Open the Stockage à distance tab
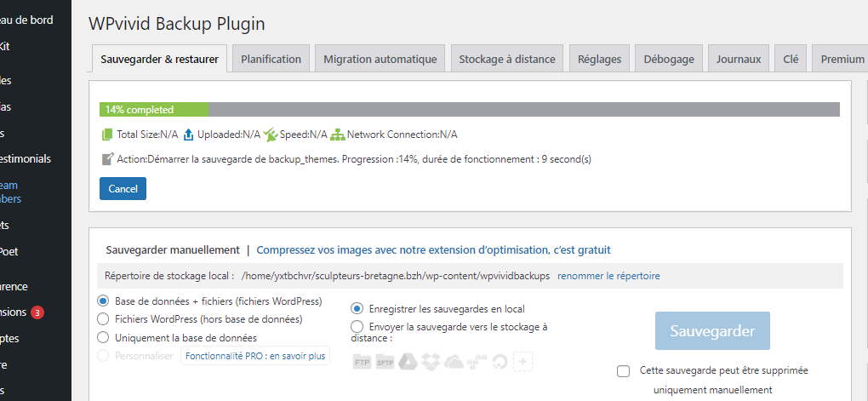 (x=506, y=60)
